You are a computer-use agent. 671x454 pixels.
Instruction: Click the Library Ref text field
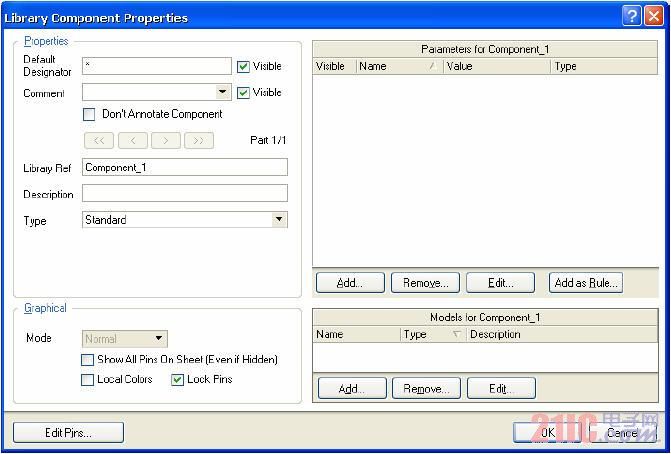coord(185,168)
